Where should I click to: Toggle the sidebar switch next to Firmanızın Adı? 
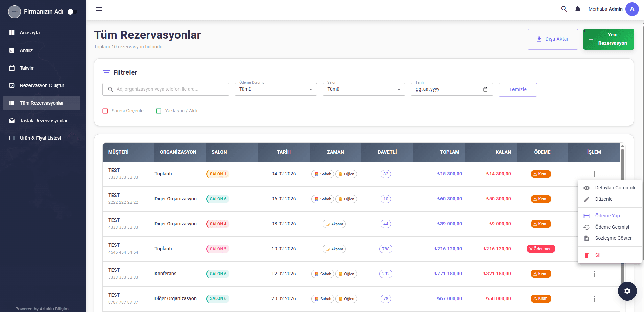(72, 12)
